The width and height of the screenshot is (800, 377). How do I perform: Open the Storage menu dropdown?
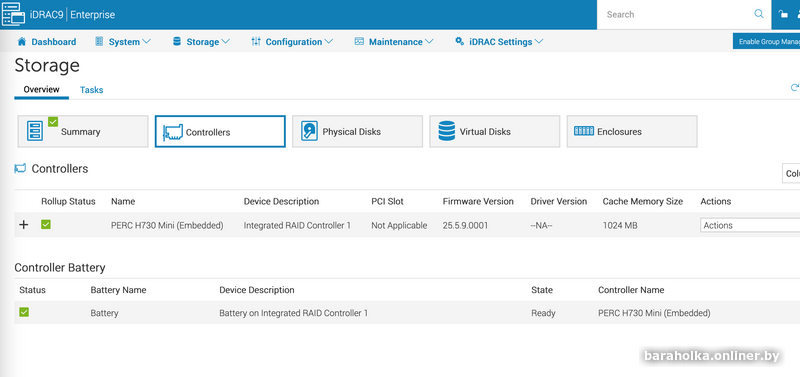(202, 42)
